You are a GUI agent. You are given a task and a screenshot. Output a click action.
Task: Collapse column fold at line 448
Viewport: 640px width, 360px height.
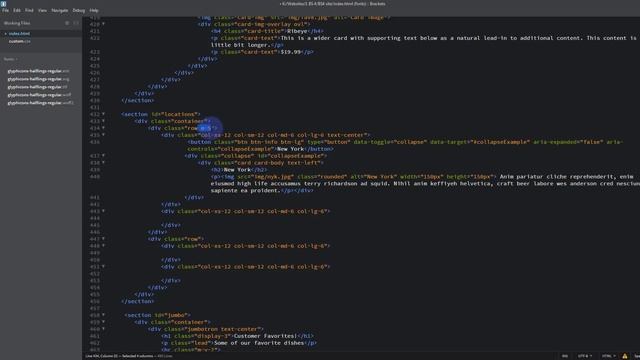pos(103,246)
